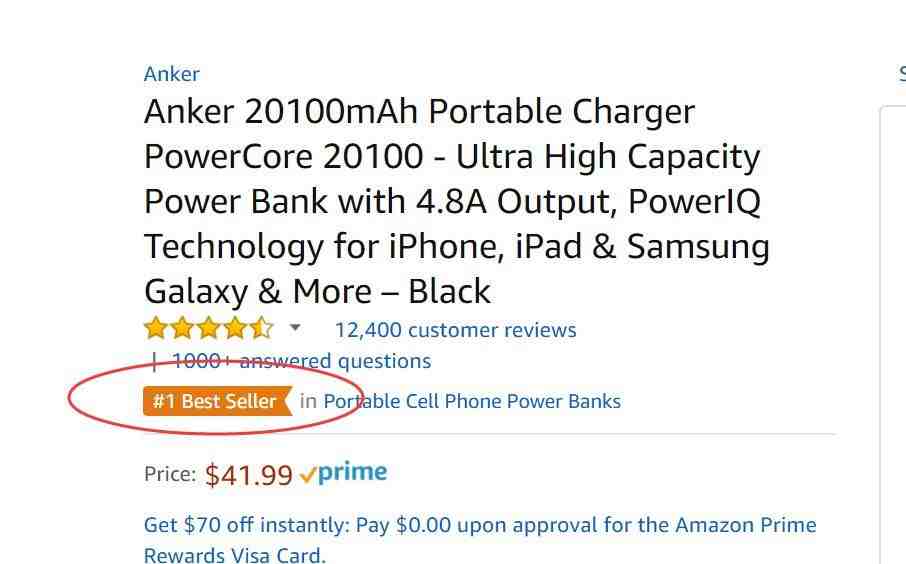Viewport: 906px width, 564px height.
Task: Open the 12,400 customer reviews link
Action: point(455,330)
